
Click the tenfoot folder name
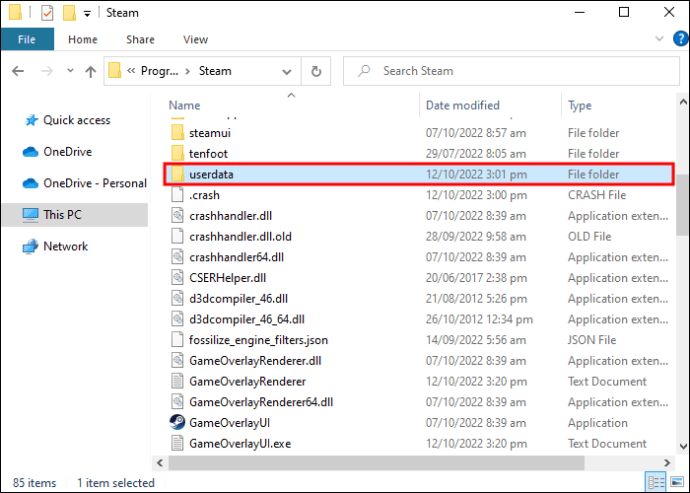[208, 154]
